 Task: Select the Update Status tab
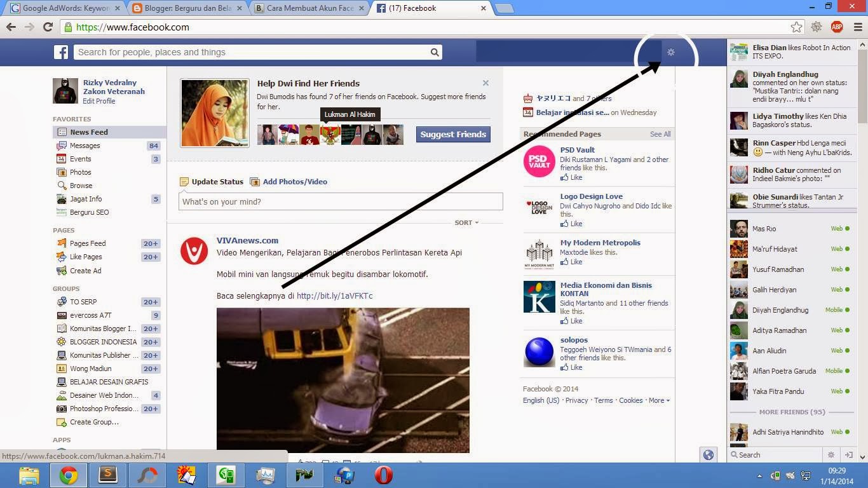(x=212, y=182)
